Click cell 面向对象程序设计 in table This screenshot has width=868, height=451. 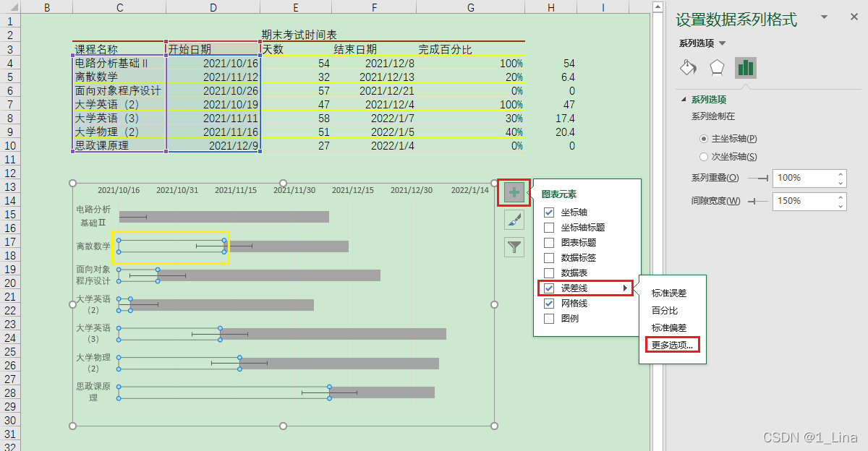[119, 90]
